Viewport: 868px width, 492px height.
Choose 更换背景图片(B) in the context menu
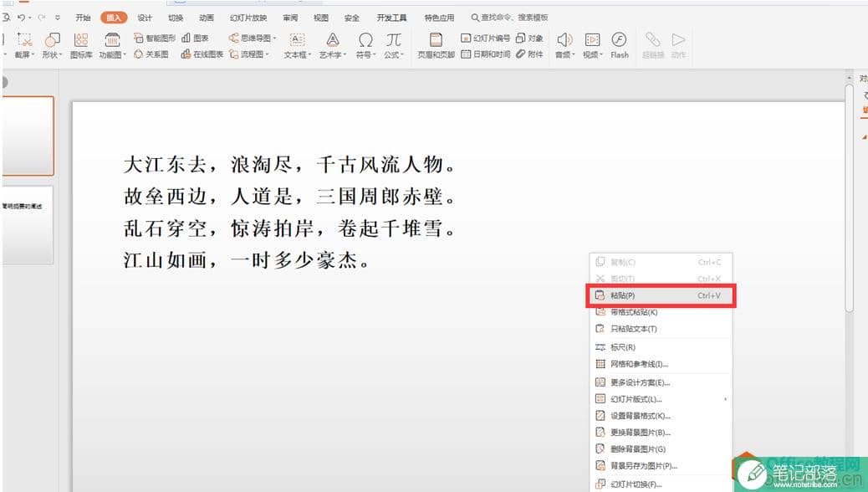coord(661,432)
